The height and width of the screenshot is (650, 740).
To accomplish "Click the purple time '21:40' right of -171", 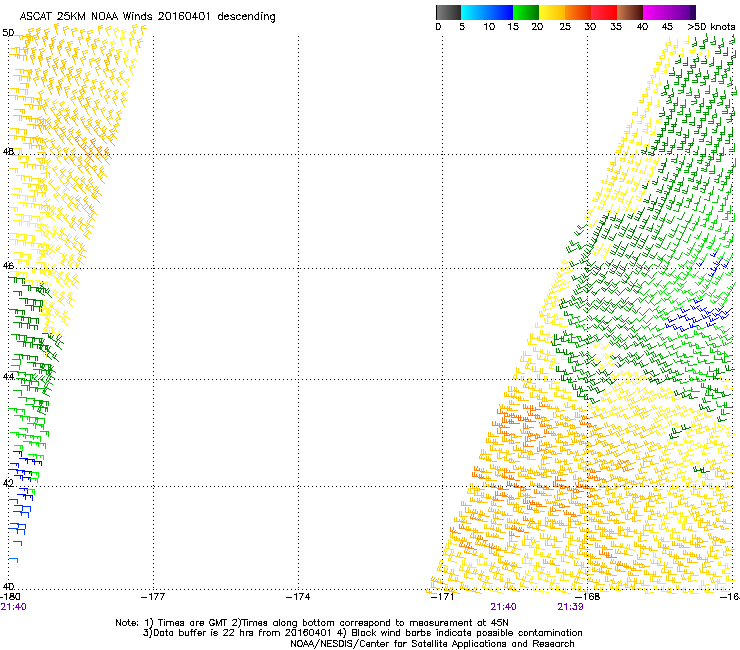I will click(x=504, y=607).
